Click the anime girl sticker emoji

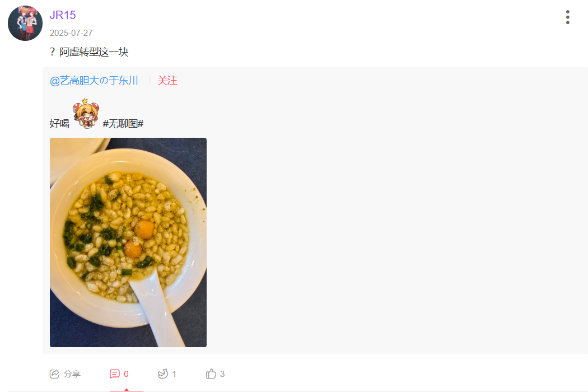click(86, 114)
